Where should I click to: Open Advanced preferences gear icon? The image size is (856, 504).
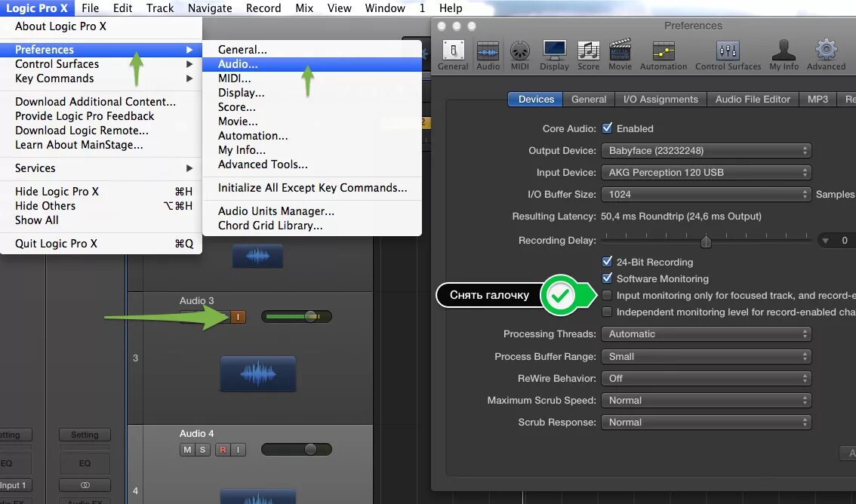(x=826, y=55)
